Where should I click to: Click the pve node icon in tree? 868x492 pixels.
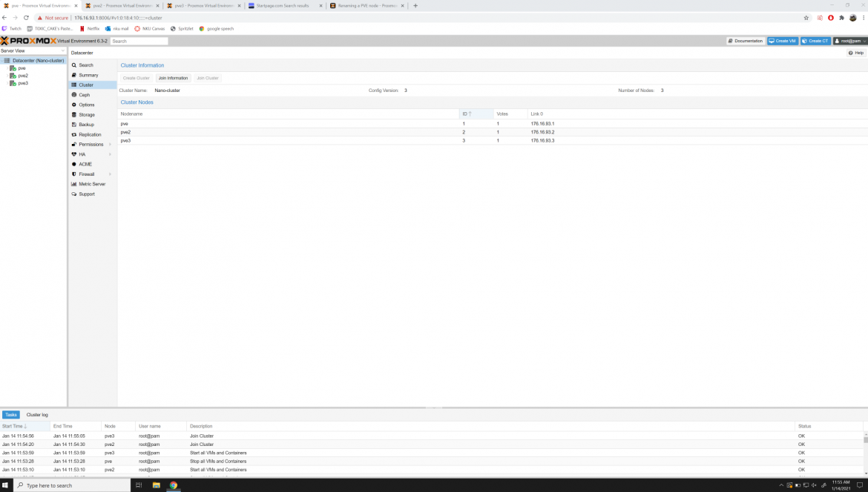(13, 68)
